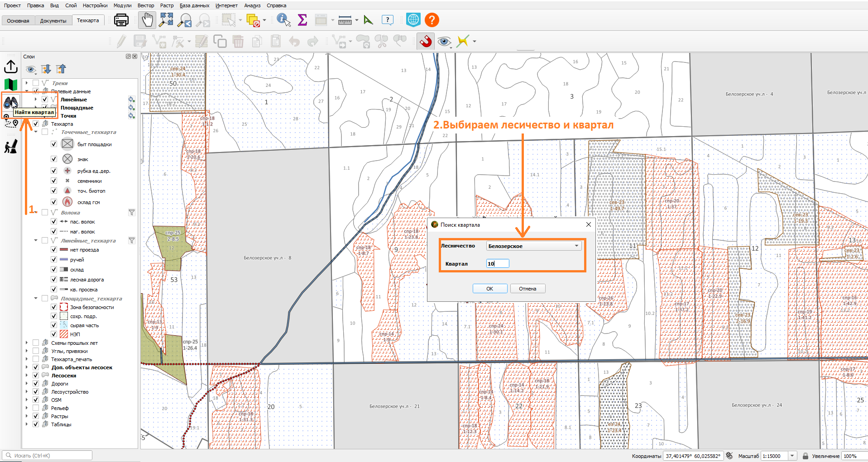Image resolution: width=868 pixels, height=462 pixels.
Task: Uncheck the Дороги layer checkbox
Action: tap(36, 384)
